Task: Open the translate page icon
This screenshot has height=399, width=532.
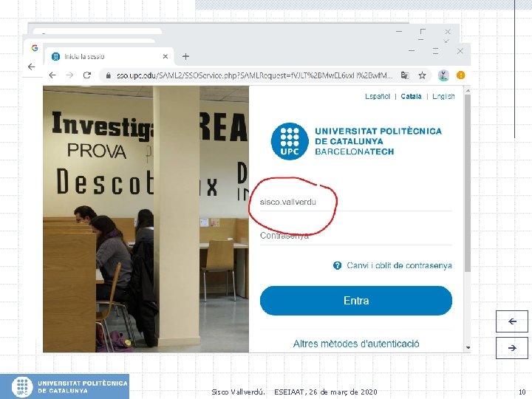Action: (405, 75)
